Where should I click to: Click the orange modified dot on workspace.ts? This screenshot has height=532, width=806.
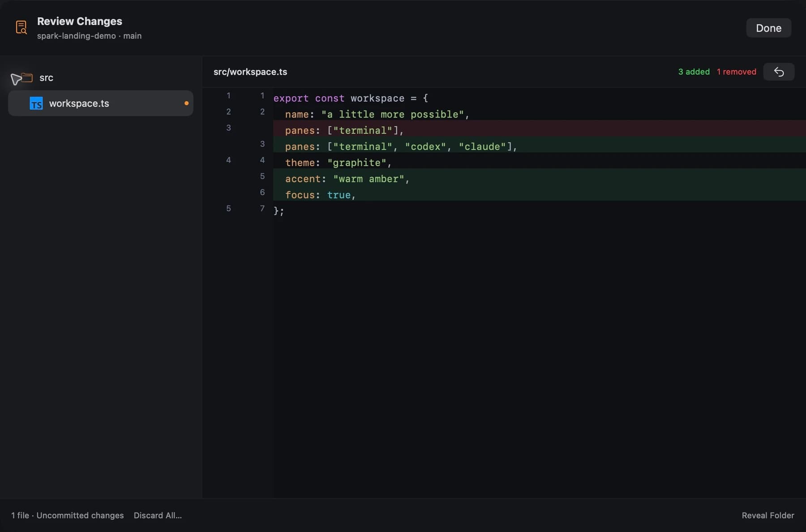[186, 103]
